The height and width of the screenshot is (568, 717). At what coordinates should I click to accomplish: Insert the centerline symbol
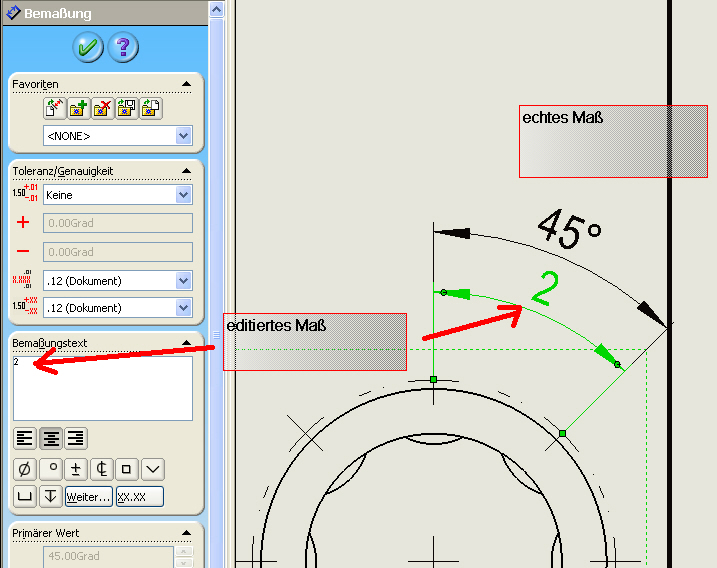tap(101, 469)
